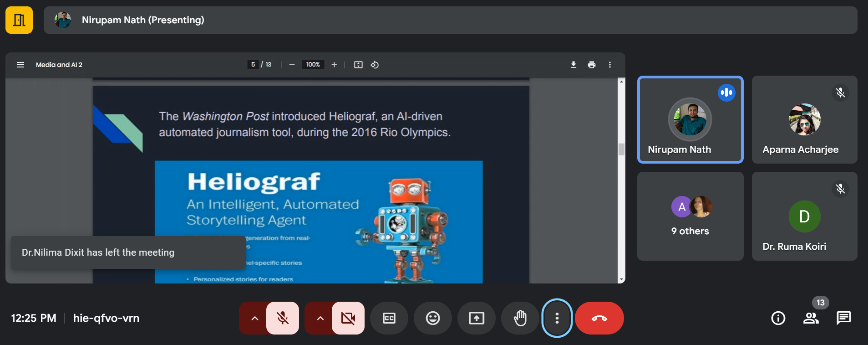Click Nirupam Nath (Presenting) banner
Viewport: 868px width, 345px height.
451,20
